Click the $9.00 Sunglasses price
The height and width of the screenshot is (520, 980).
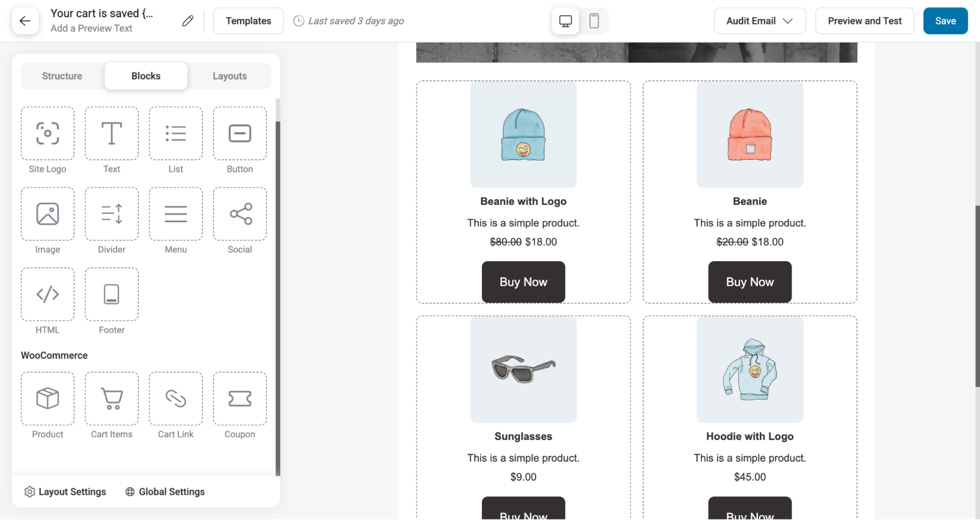(x=523, y=477)
